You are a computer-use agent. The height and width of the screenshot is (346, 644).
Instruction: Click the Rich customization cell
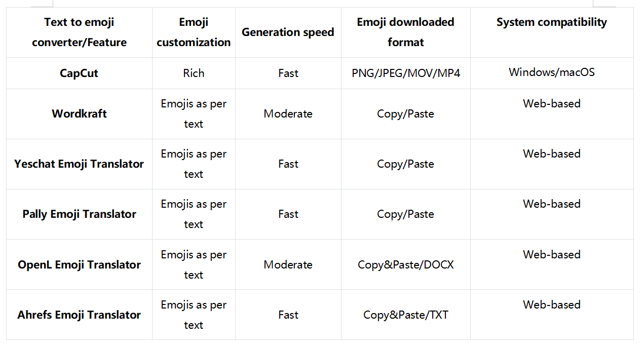click(x=194, y=73)
